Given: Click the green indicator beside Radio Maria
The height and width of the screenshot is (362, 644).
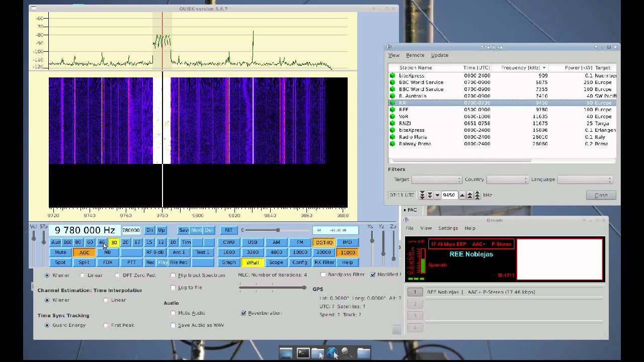Looking at the screenshot, I should [x=392, y=137].
